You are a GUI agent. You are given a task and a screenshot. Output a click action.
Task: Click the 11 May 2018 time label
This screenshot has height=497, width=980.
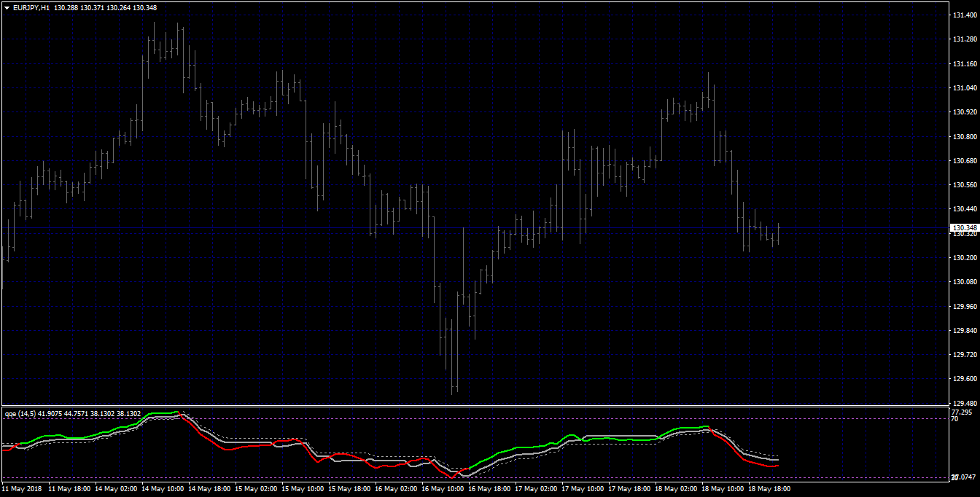[21, 489]
